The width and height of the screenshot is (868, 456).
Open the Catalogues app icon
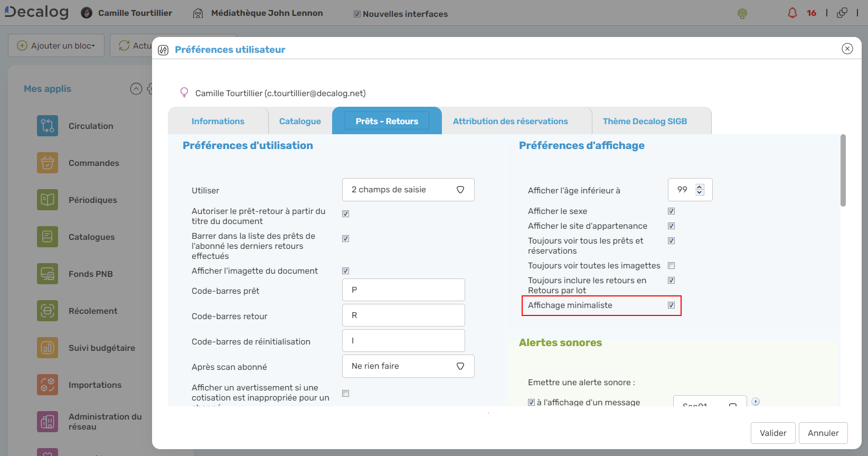click(x=48, y=237)
